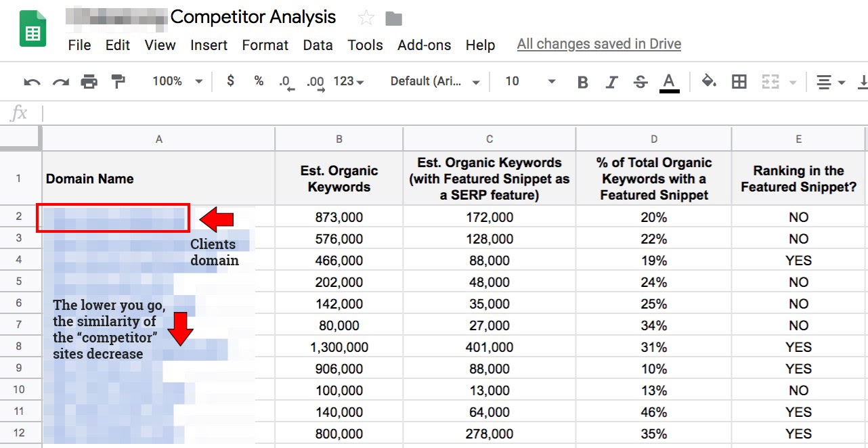868x448 pixels.
Task: Click format as currency dollar button
Action: [231, 81]
